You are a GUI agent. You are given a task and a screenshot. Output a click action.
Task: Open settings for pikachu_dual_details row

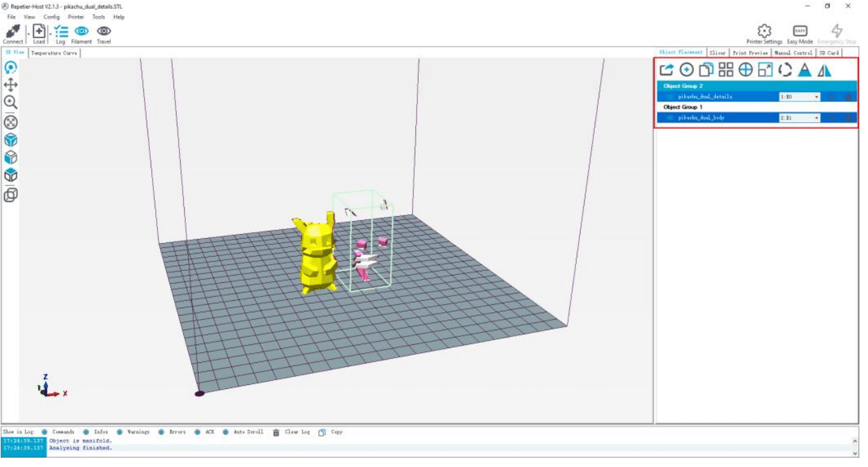click(x=831, y=97)
